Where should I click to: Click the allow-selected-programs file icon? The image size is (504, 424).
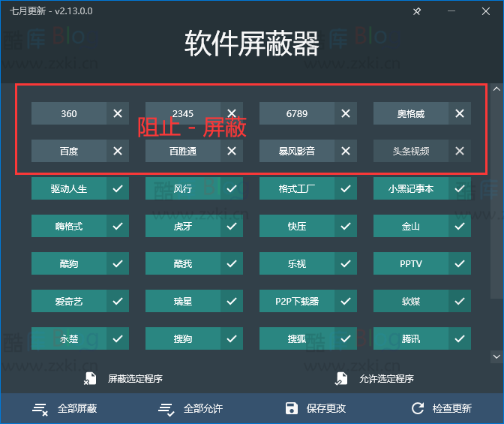[x=341, y=379]
